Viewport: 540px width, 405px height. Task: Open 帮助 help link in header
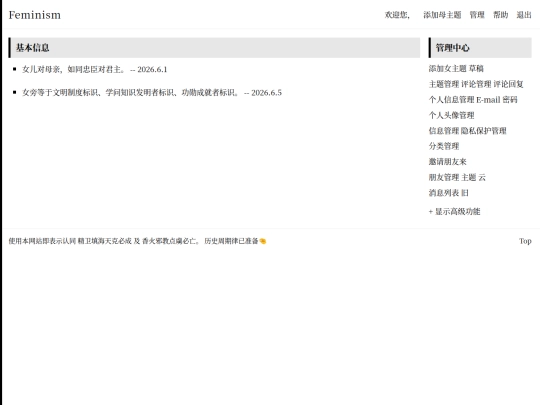[x=500, y=15]
